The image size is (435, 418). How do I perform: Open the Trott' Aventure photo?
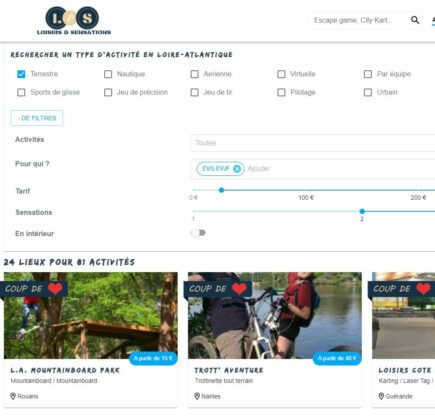coord(275,315)
